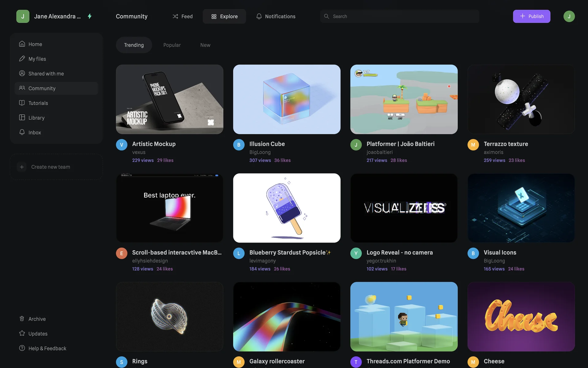
Task: Switch to the Popular tab
Action: point(172,45)
